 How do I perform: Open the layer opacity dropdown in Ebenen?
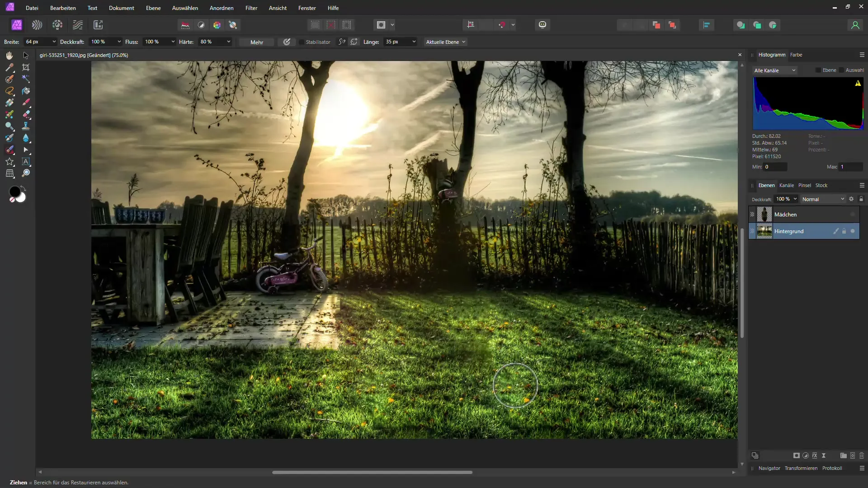[795, 199]
